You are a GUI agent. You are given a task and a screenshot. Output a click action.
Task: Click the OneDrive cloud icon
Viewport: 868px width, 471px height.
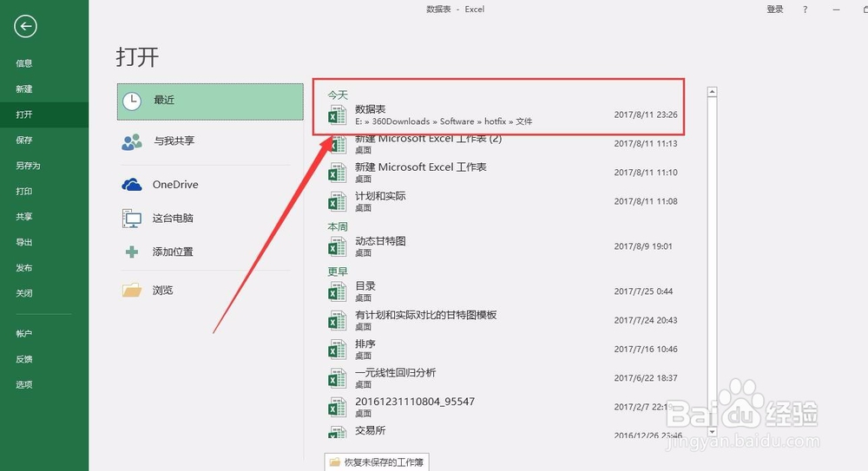[x=132, y=185]
